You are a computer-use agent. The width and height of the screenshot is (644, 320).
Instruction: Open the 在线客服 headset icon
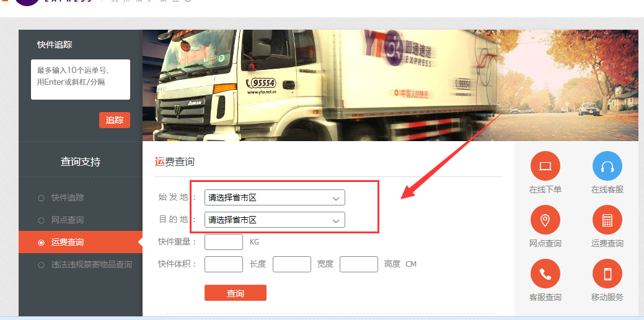(x=607, y=166)
